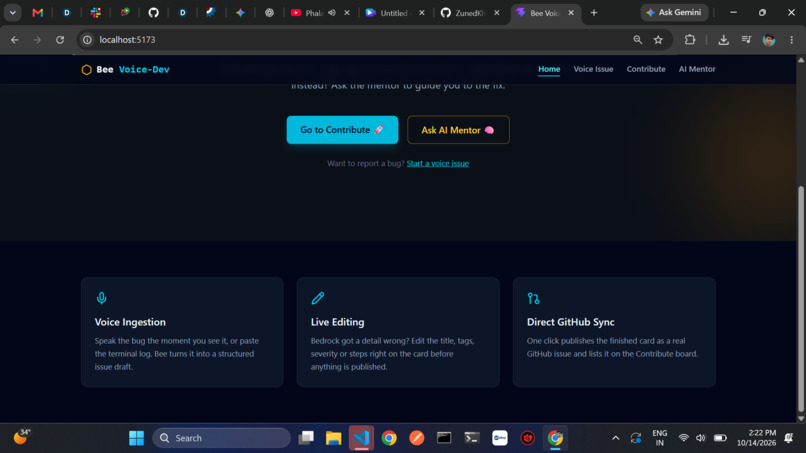The image size is (806, 453).
Task: Click the git branch icon on GitHub Sync card
Action: (x=534, y=298)
